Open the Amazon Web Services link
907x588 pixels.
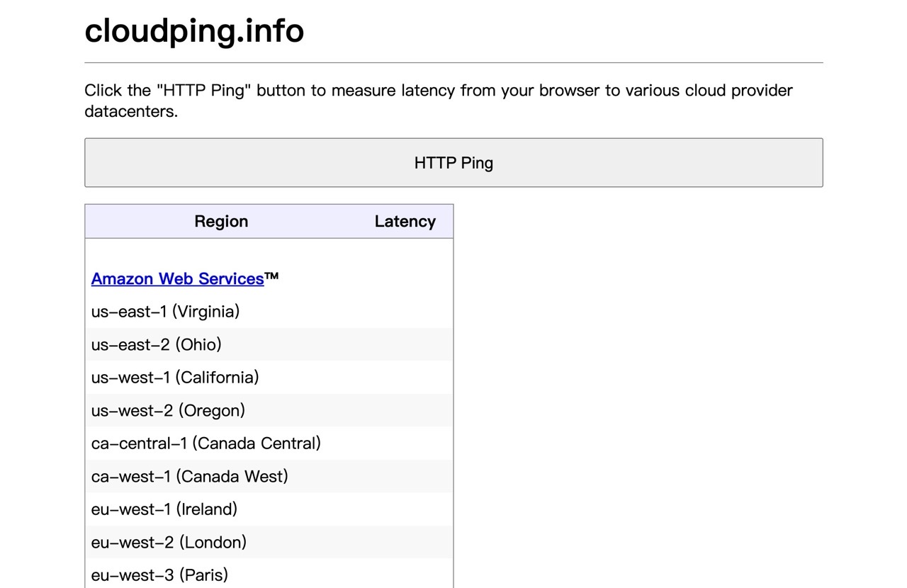pyautogui.click(x=178, y=279)
